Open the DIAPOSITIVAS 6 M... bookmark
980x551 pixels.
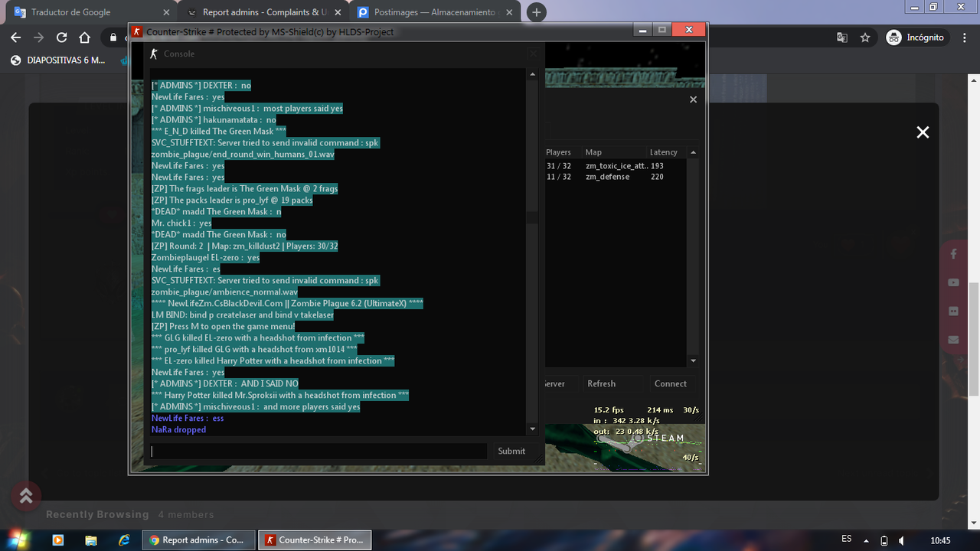tap(58, 60)
